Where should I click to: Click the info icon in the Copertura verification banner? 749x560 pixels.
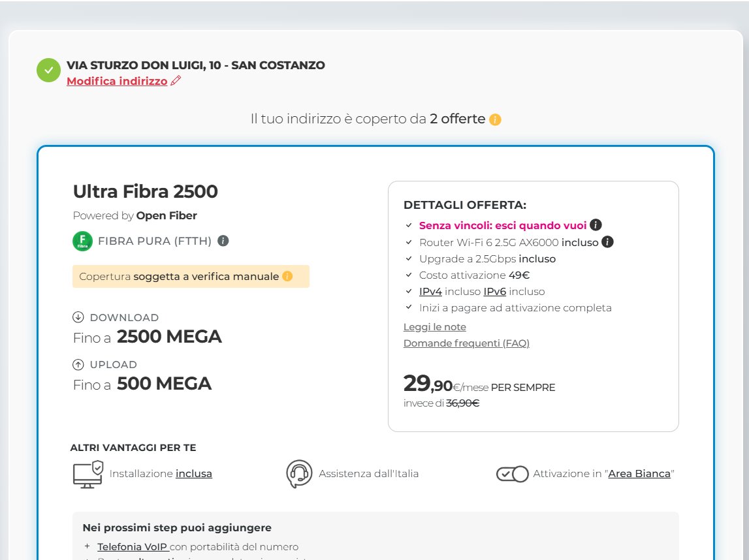pyautogui.click(x=287, y=277)
